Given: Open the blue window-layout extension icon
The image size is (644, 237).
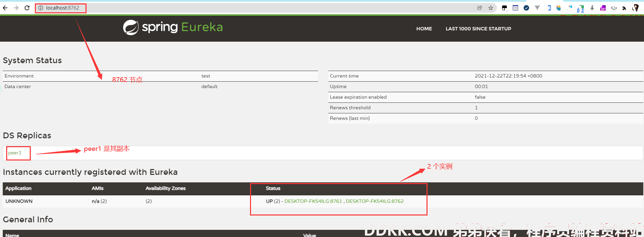Looking at the screenshot, I should pos(515,8).
